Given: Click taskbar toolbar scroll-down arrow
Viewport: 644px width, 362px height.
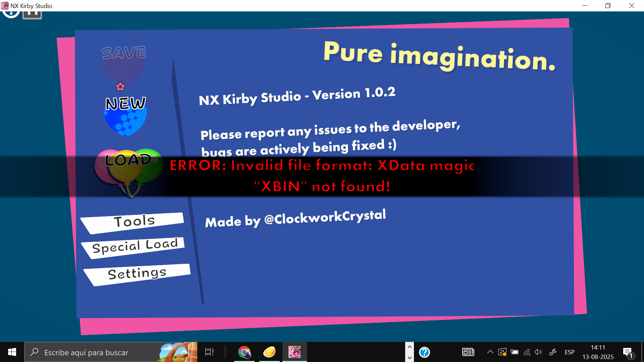Looking at the screenshot, I should point(410,357).
